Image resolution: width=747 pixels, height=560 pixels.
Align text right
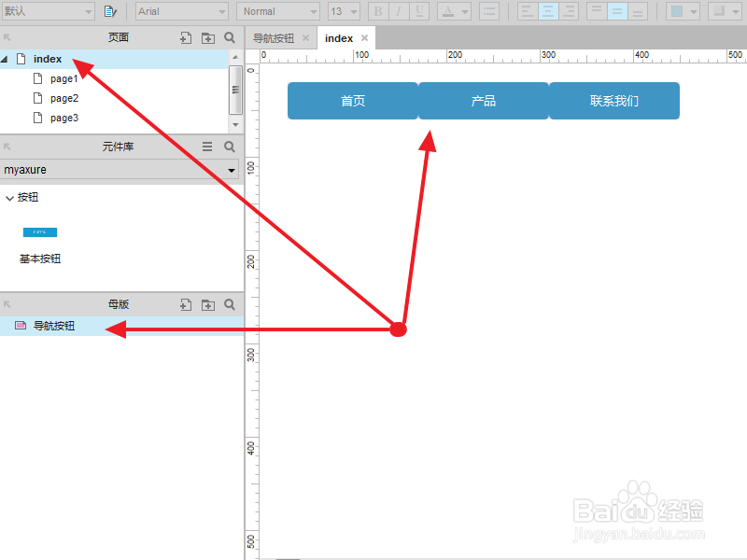pyautogui.click(x=569, y=11)
